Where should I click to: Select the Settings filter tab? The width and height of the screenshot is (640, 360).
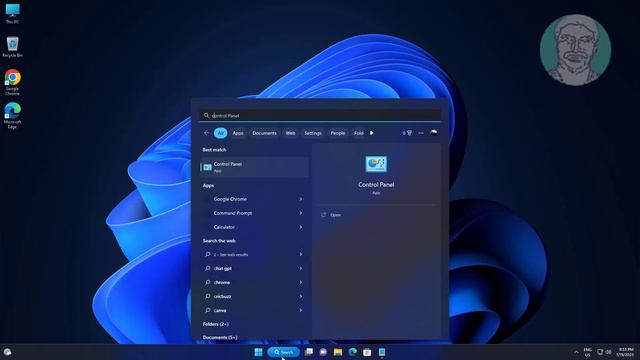click(x=313, y=133)
